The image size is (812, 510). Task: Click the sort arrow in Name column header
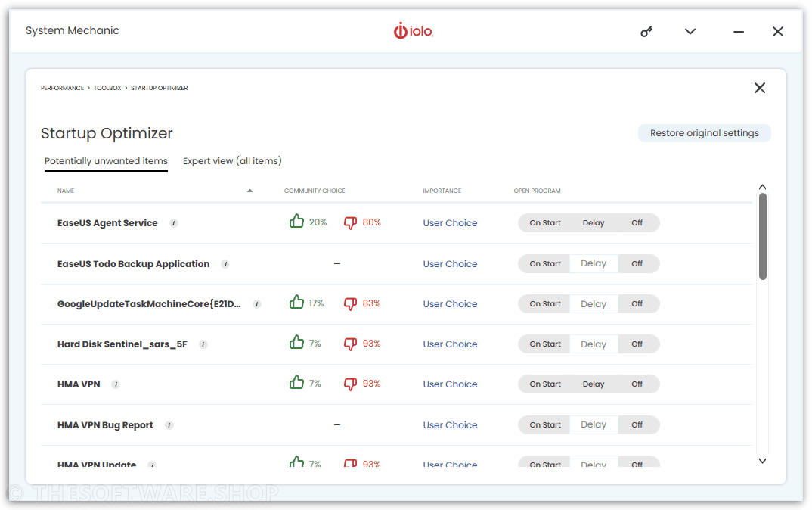[x=250, y=191]
